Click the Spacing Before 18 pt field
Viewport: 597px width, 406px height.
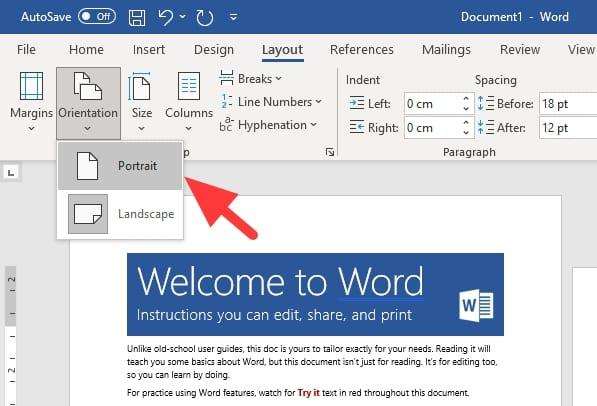point(568,104)
